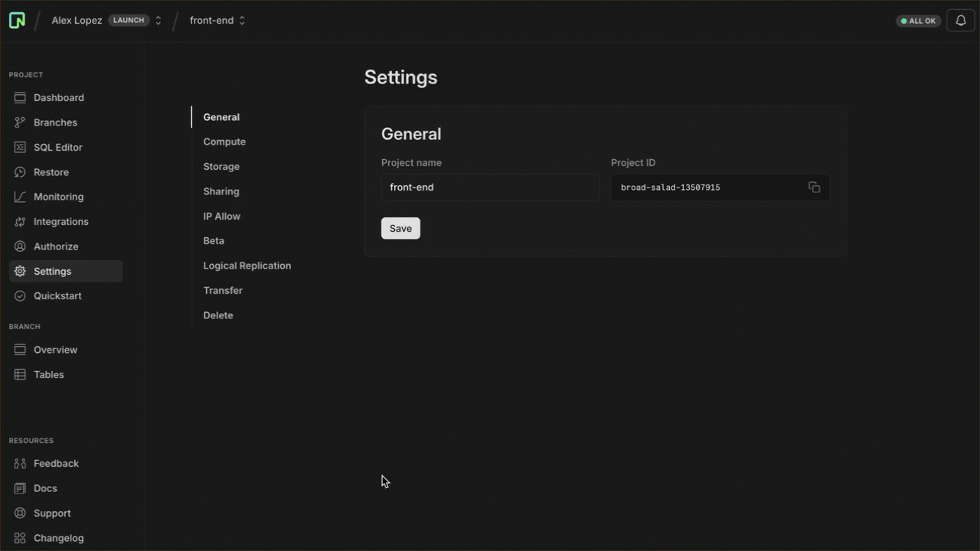Open the Docs link in Resources
Viewport: 980px width, 551px height.
45,488
